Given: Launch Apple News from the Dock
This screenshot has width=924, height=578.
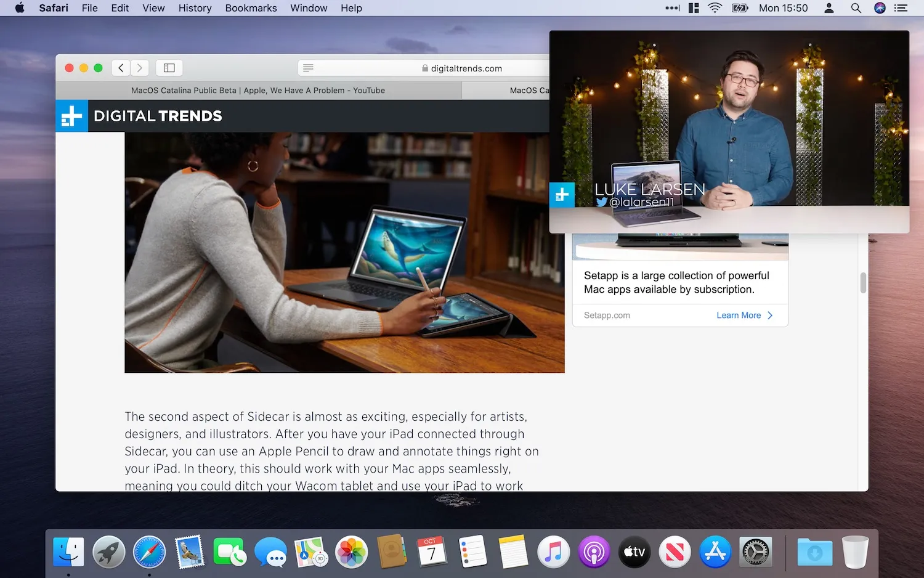Looking at the screenshot, I should point(675,552).
